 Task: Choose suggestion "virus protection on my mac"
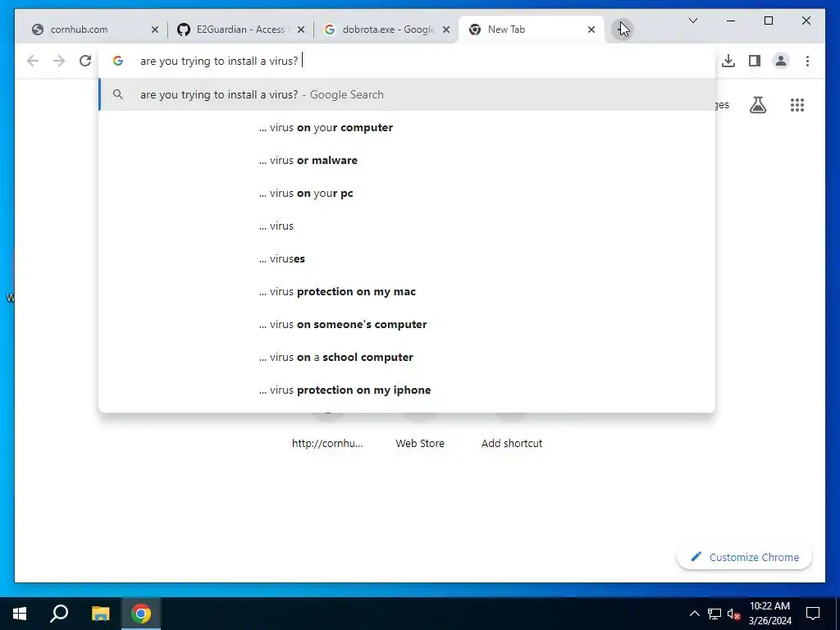tap(407, 291)
